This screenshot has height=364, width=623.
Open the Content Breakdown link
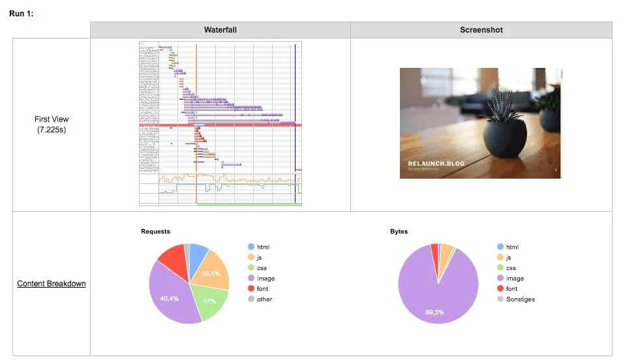pos(52,283)
